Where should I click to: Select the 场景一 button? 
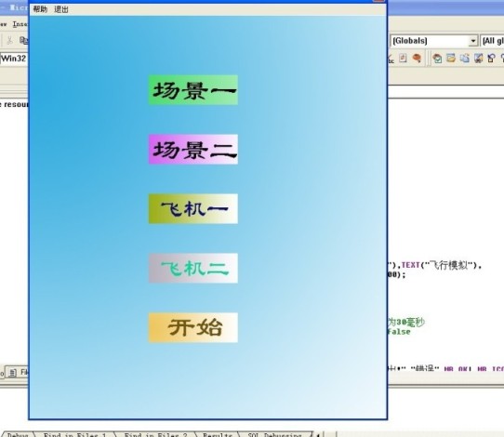(x=193, y=90)
